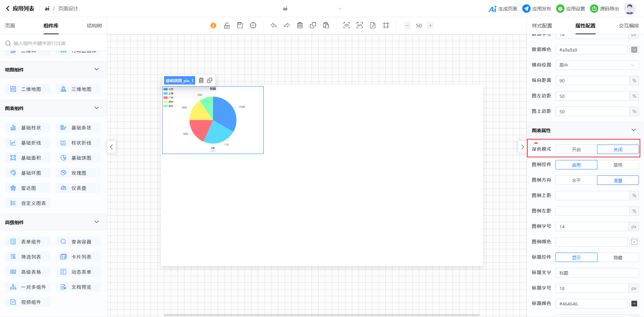
Task: Switch to the 结构树 tab
Action: pyautogui.click(x=94, y=26)
